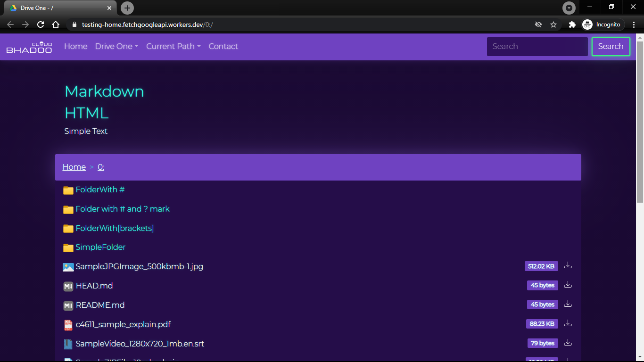Open the FolderWith[brackets] link

coord(115,228)
